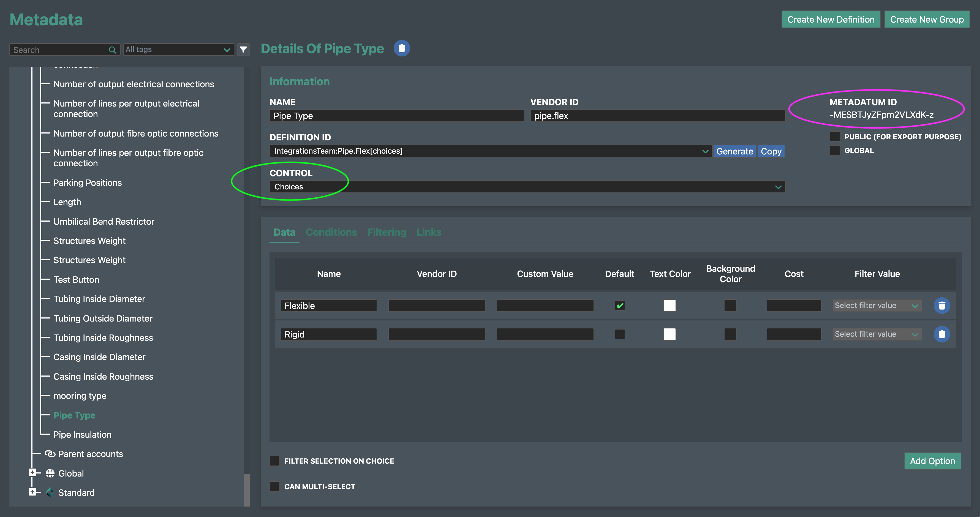Select Casing Inside Diameter item
Screen dimensions: 980x517
tap(99, 357)
